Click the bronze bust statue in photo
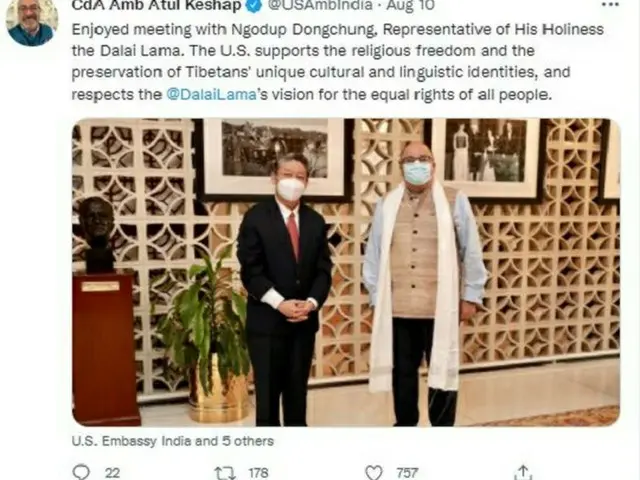This screenshot has width=640, height=480. coord(97,234)
